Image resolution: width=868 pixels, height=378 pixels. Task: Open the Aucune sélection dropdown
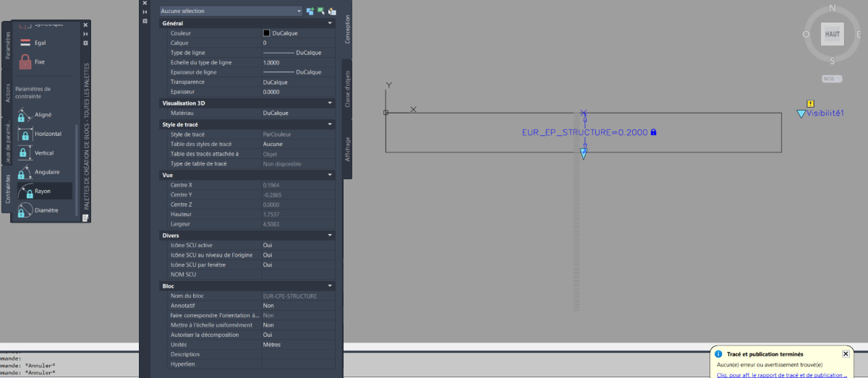(x=231, y=11)
